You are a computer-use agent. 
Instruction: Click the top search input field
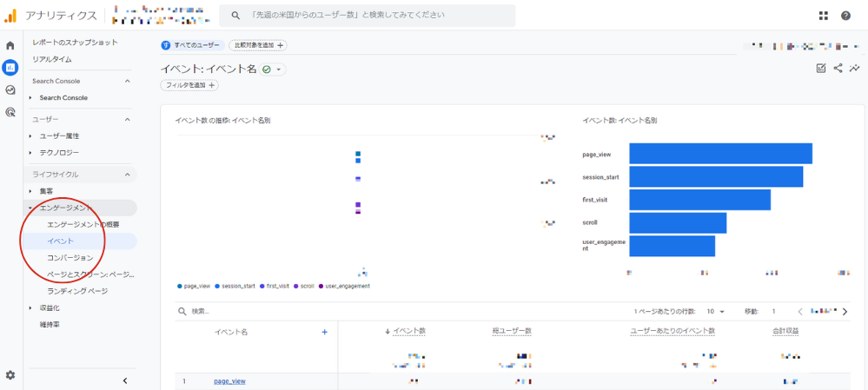(x=367, y=16)
